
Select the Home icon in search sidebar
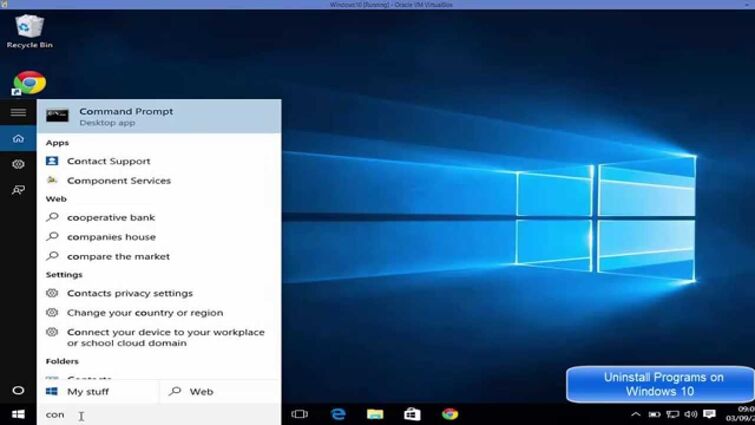tap(18, 139)
